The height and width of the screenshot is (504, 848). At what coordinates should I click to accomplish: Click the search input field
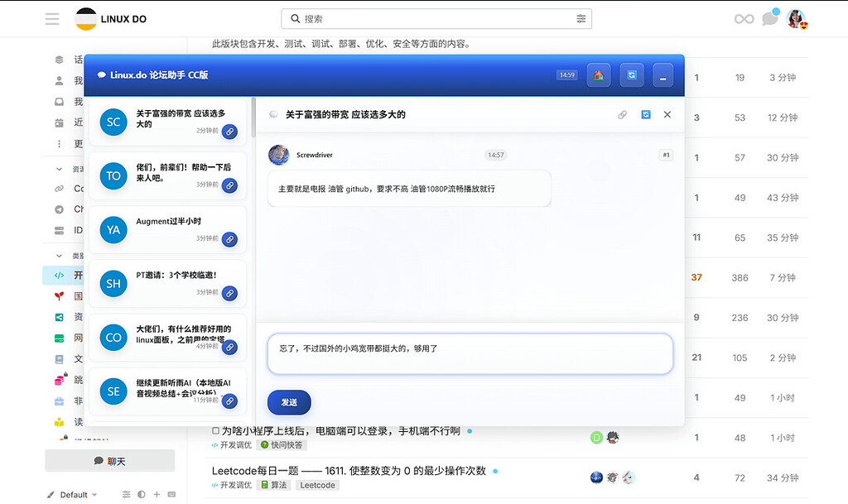coord(436,18)
